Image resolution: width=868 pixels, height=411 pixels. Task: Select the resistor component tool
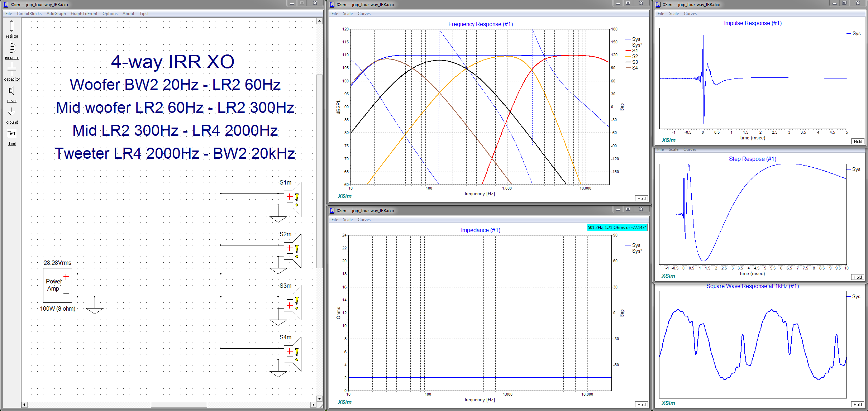click(x=12, y=29)
